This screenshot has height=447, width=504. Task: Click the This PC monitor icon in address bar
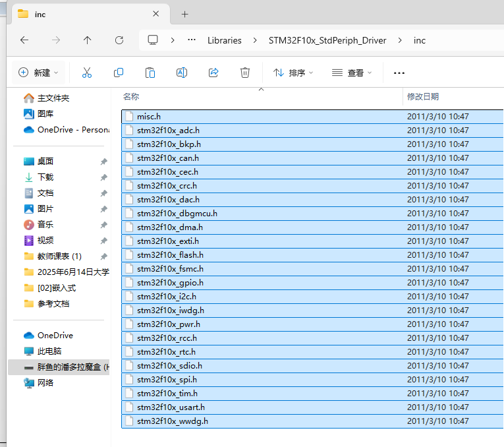coord(153,40)
